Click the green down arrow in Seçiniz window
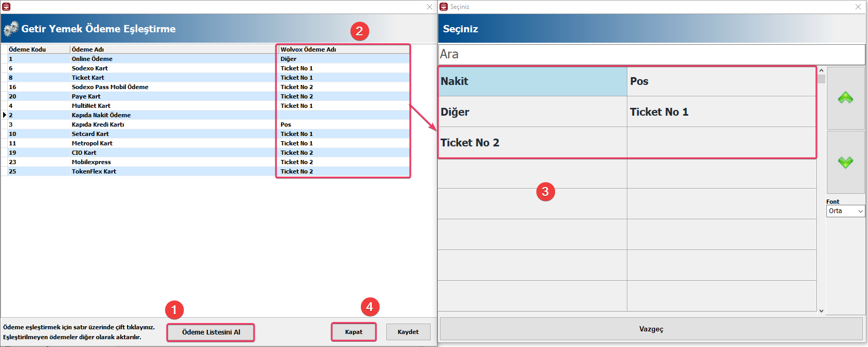The height and width of the screenshot is (347, 868). coord(845,162)
